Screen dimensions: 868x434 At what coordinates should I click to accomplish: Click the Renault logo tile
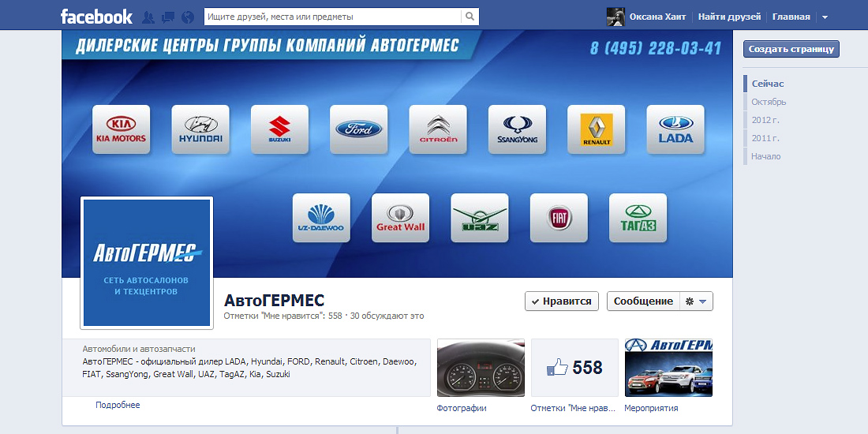coord(597,129)
